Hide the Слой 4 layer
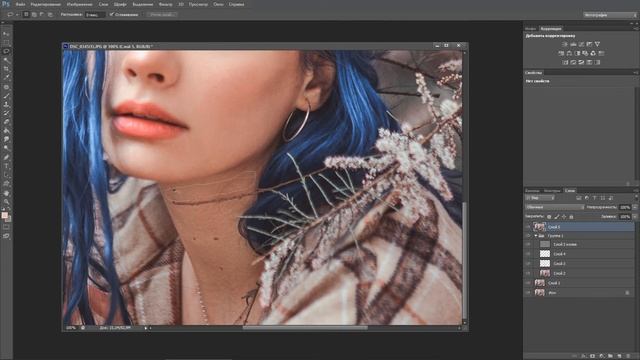The width and height of the screenshot is (640, 360). 528,254
